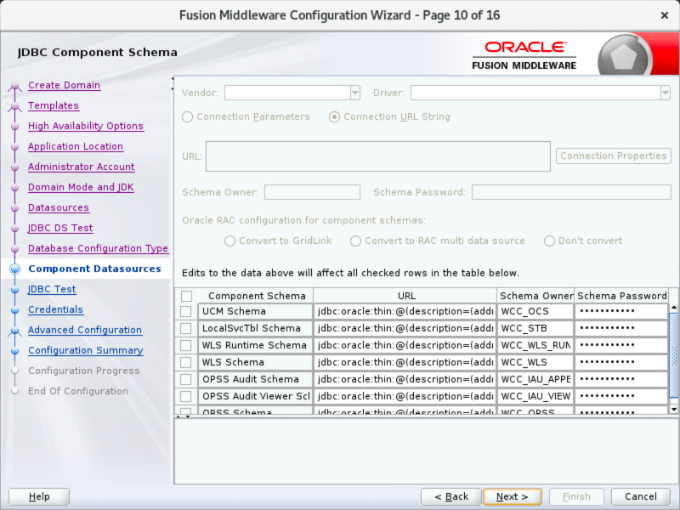680x510 pixels.
Task: Click the Schema Owner input field
Action: (312, 193)
